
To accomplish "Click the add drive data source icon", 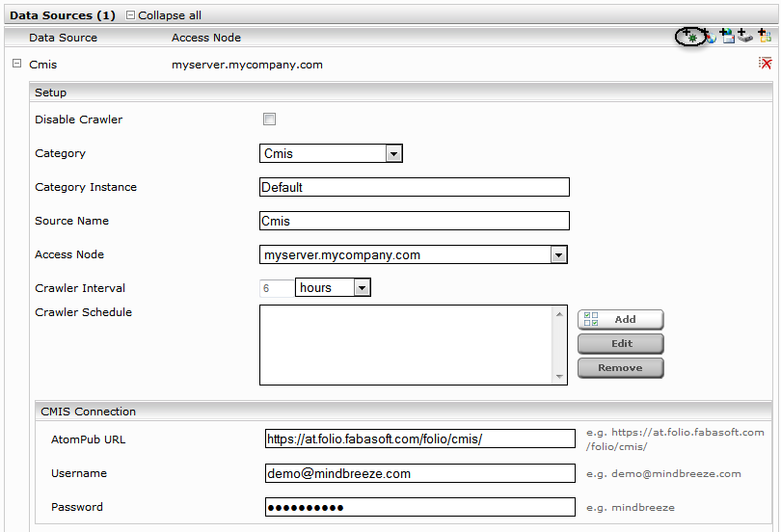I will tap(745, 37).
